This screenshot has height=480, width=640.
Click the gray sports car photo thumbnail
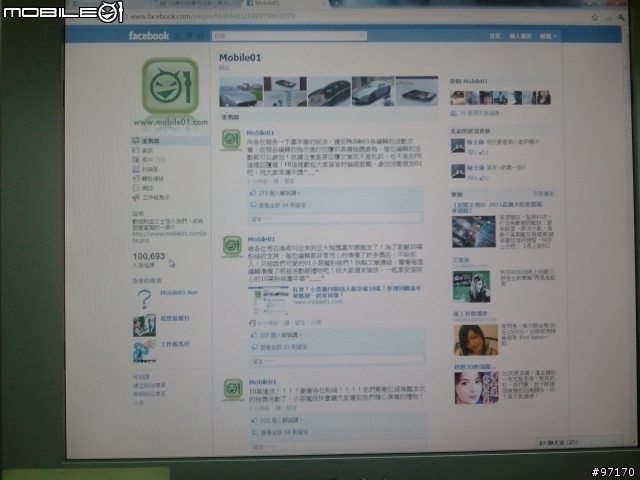pyautogui.click(x=241, y=91)
